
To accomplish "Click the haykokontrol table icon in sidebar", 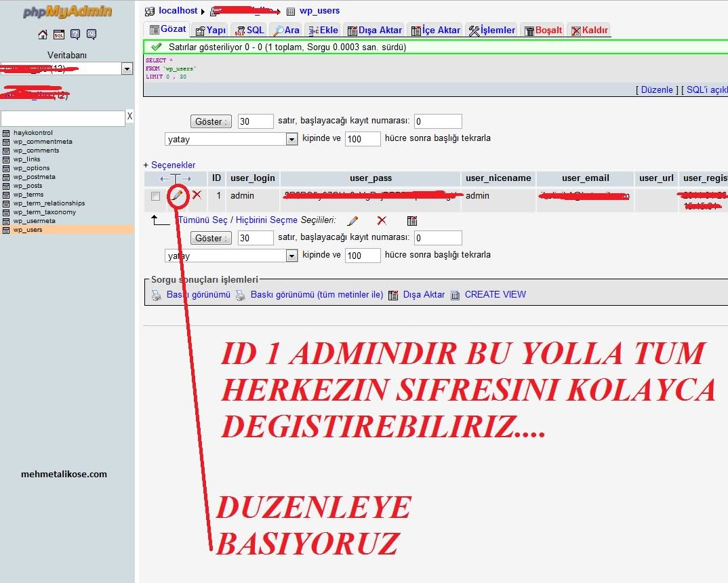I will point(6,133).
